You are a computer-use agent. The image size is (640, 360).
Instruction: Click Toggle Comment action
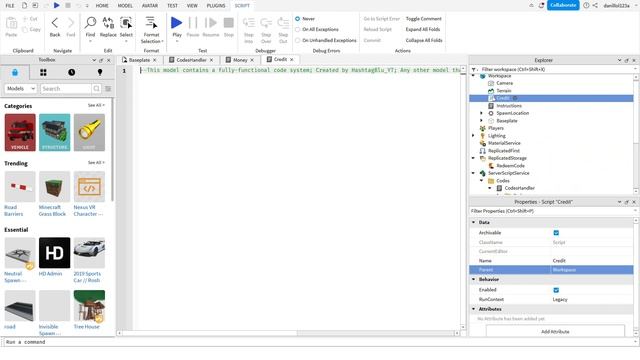[424, 19]
